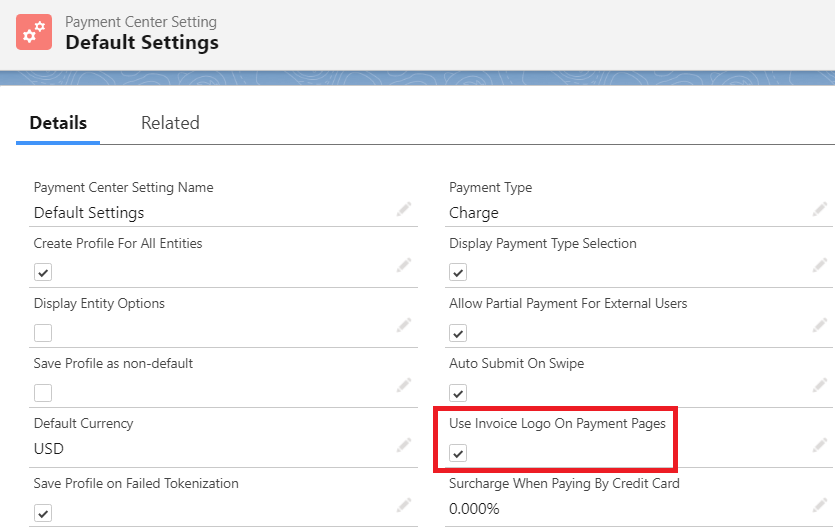Edit Create Profile For All Entities
Viewport: 835px width, 527px height.
tap(404, 265)
